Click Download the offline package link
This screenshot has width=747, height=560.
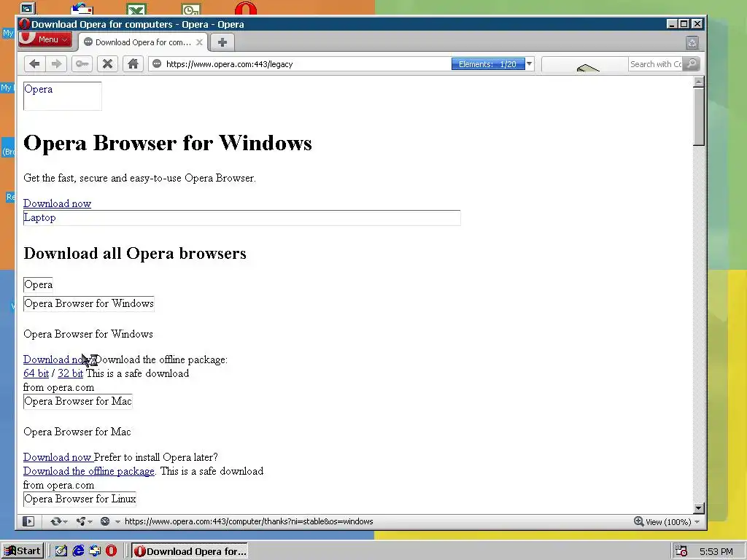[x=89, y=471]
